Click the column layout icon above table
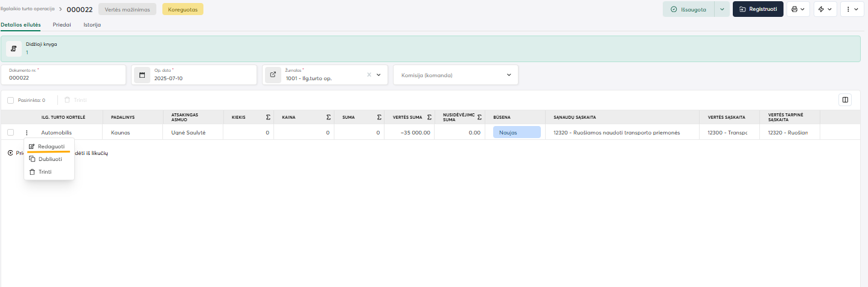The width and height of the screenshot is (868, 287). (x=845, y=100)
